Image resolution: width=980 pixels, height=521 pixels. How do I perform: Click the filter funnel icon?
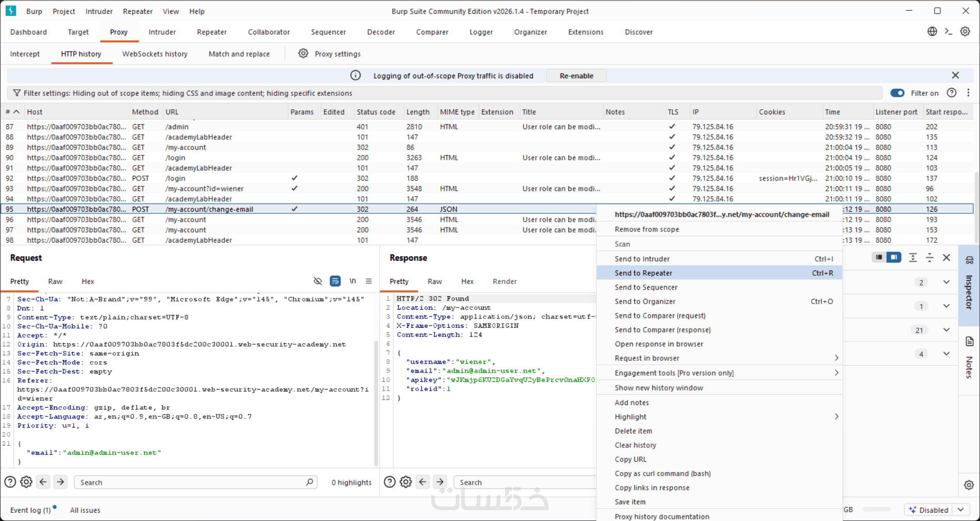pos(17,93)
